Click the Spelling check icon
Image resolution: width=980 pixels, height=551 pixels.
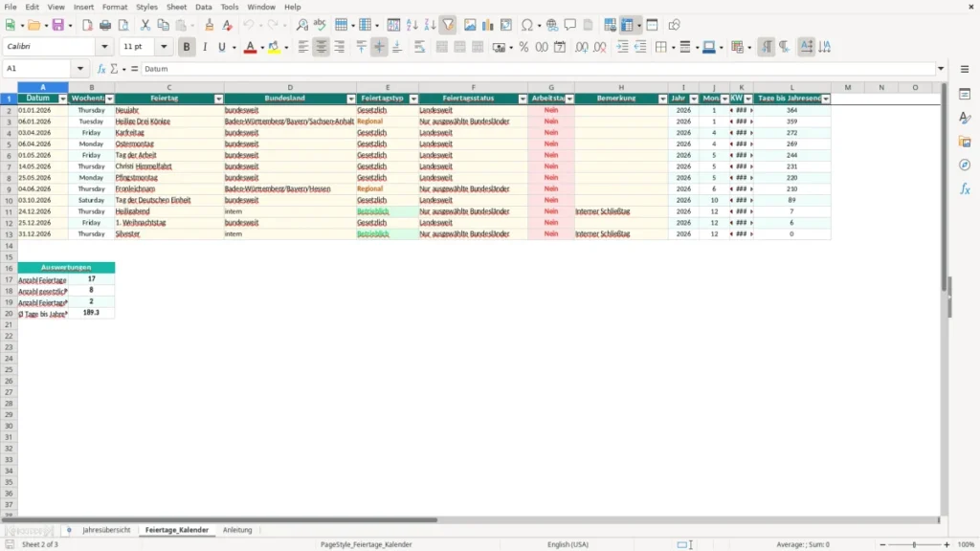click(320, 25)
